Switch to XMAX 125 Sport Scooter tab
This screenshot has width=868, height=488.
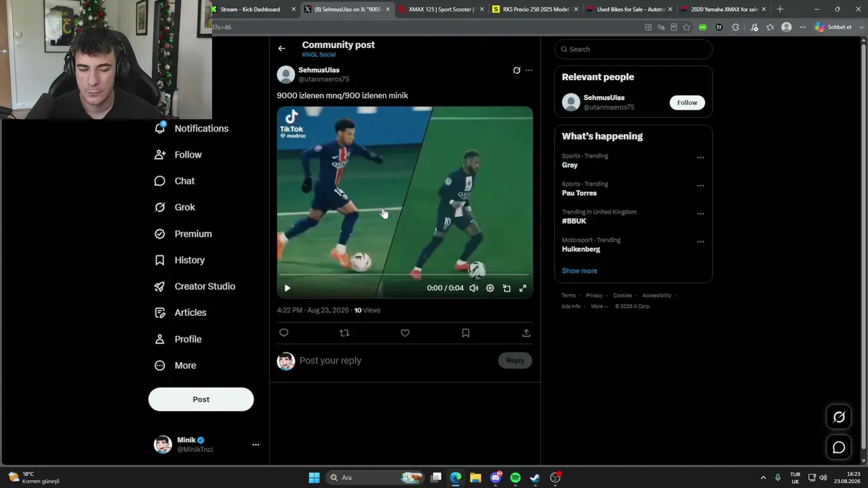(x=441, y=9)
